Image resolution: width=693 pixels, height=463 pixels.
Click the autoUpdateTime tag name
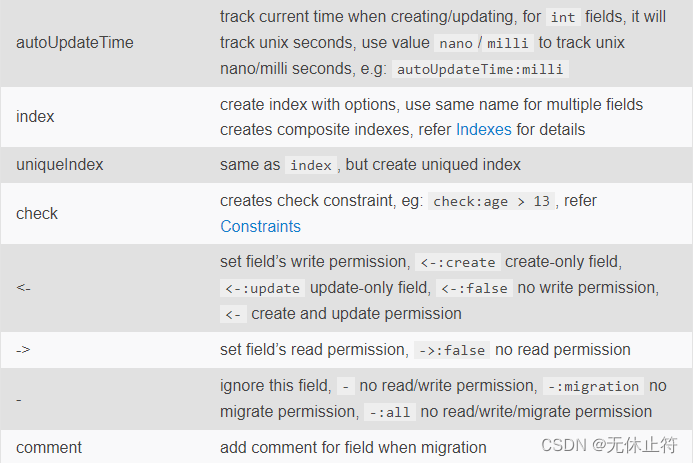pos(75,42)
